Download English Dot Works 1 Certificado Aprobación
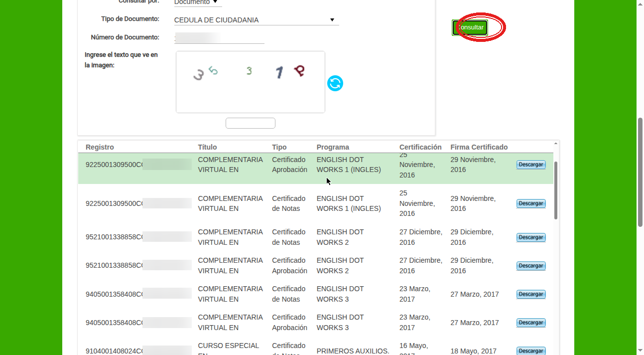 click(531, 165)
